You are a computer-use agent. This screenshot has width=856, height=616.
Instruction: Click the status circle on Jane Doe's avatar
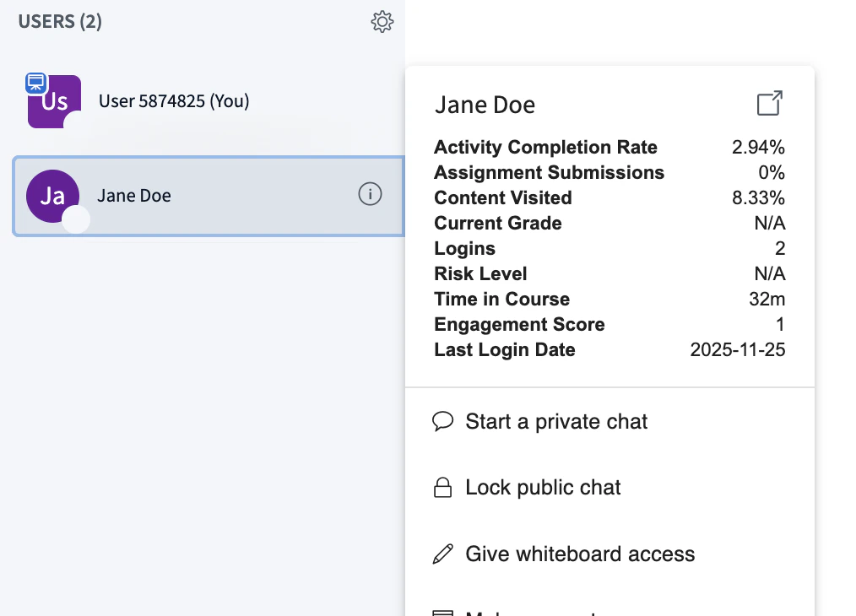75,219
